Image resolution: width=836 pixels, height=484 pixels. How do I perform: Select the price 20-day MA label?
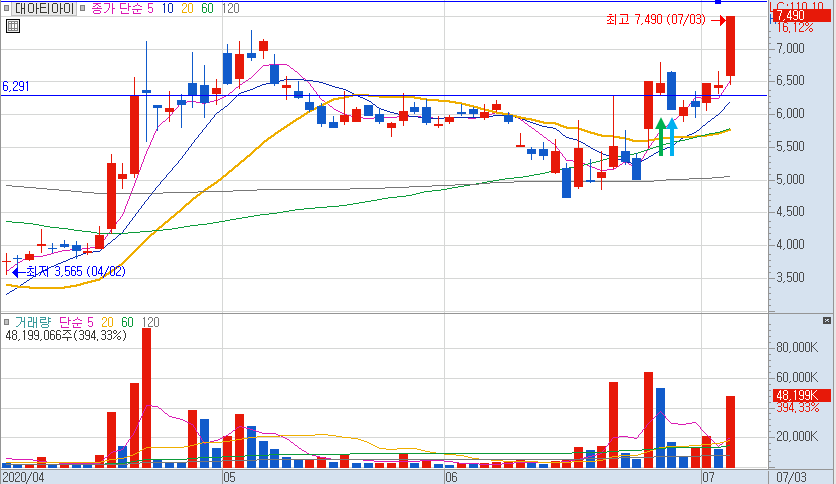[x=187, y=8]
